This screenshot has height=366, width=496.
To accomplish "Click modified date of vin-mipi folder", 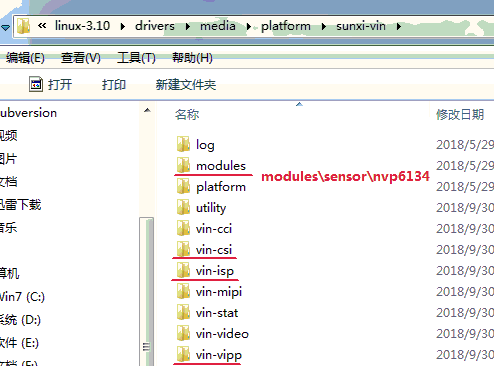I will 465,291.
